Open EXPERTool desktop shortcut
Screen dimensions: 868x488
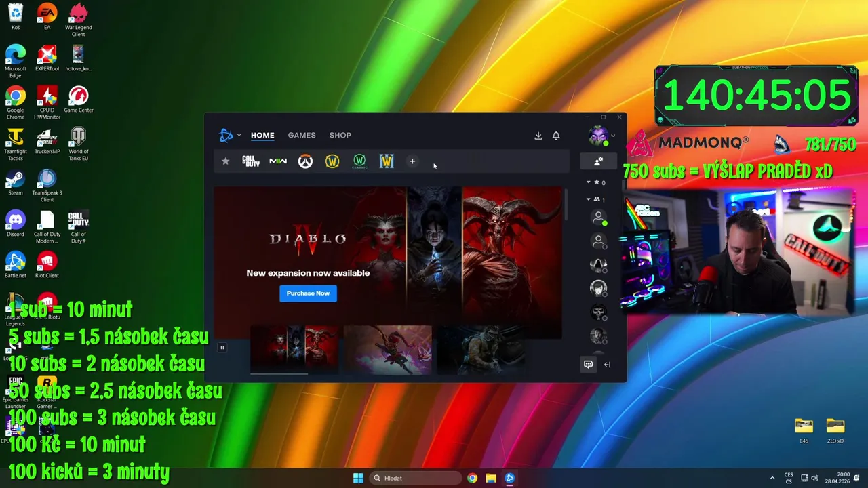click(x=47, y=58)
